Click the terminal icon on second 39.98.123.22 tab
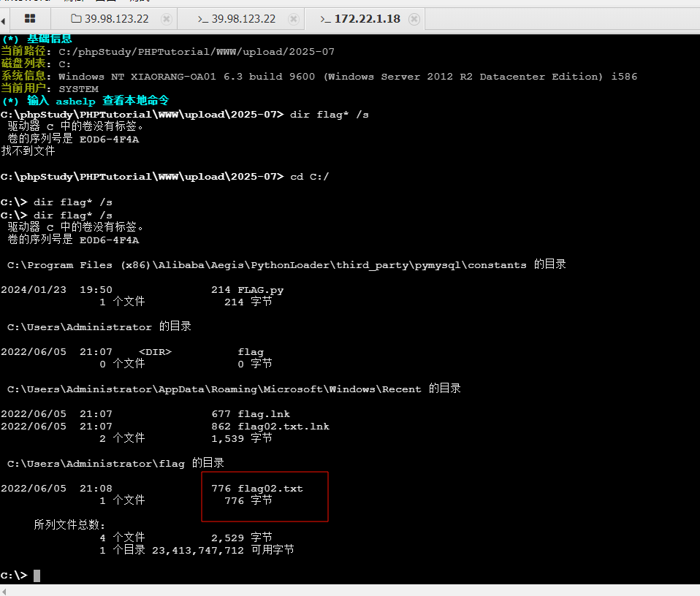This screenshot has height=596, width=700. [x=203, y=19]
